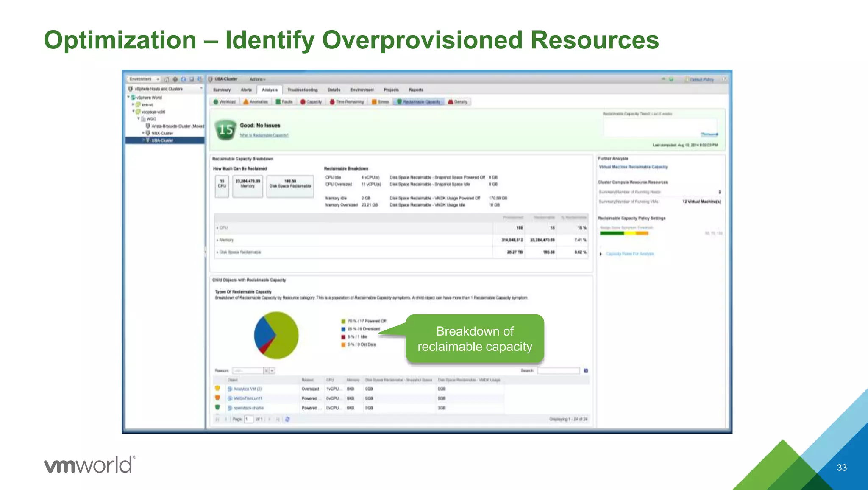Select the NSX-Cluster tree item
Image resolution: width=868 pixels, height=490 pixels.
pos(162,133)
